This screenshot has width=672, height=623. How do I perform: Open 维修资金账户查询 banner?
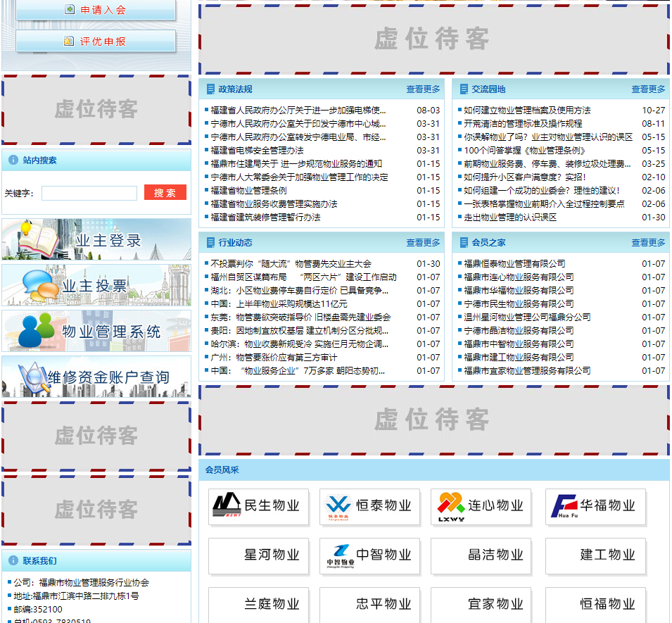(96, 377)
